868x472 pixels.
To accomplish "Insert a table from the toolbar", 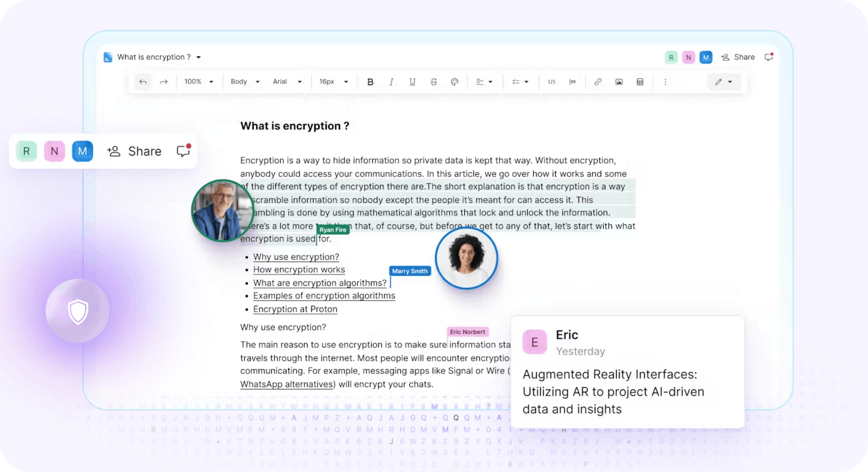I will tap(640, 82).
